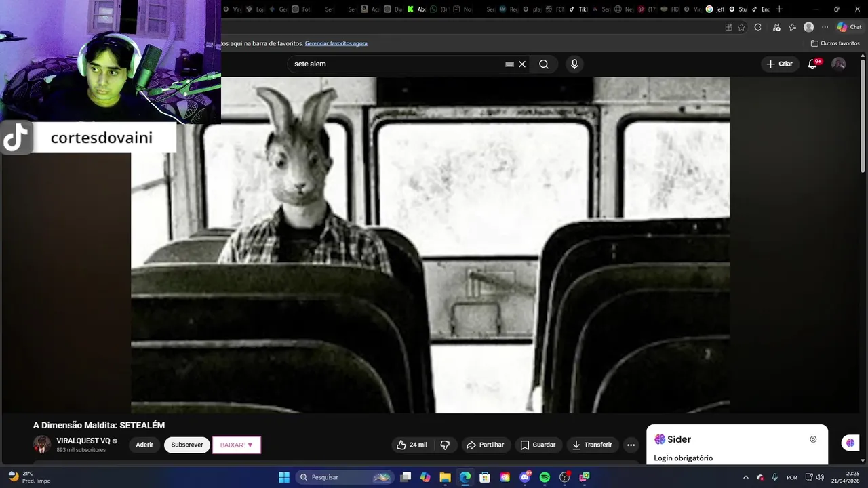Share the video via Partilhar
Screen dimensions: 868x488
coord(485,445)
